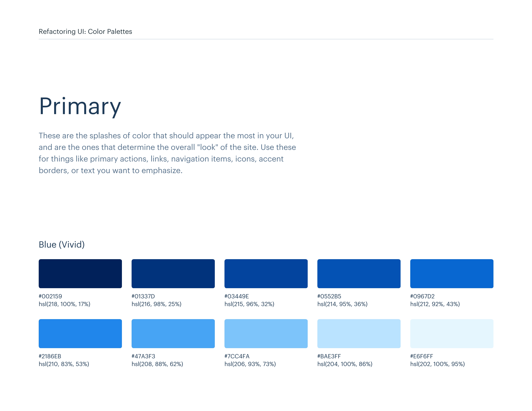Image resolution: width=532 pixels, height=411 pixels.
Task: Pick the #E6F6FF lightest swatch
Action: coord(452,333)
